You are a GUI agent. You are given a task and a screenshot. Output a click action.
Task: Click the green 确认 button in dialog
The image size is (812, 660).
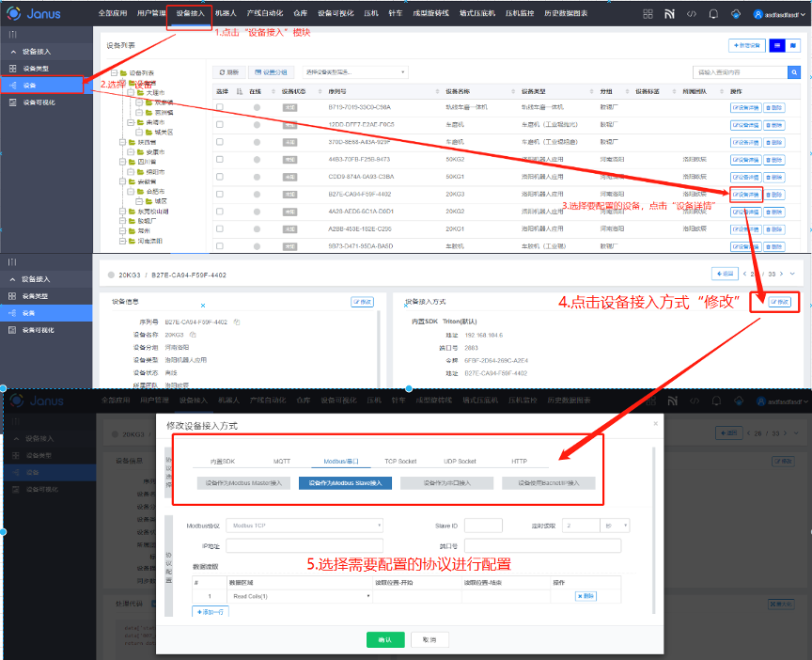[x=385, y=640]
